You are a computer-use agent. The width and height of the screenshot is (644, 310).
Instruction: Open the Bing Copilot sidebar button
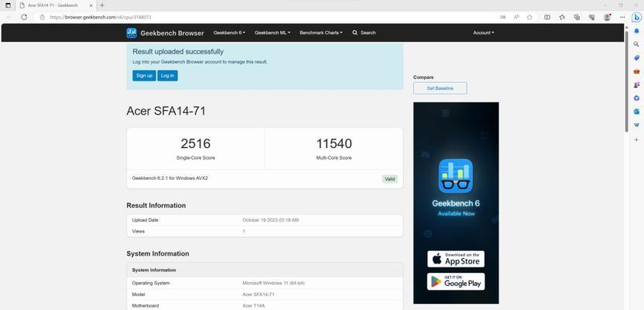[x=636, y=17]
